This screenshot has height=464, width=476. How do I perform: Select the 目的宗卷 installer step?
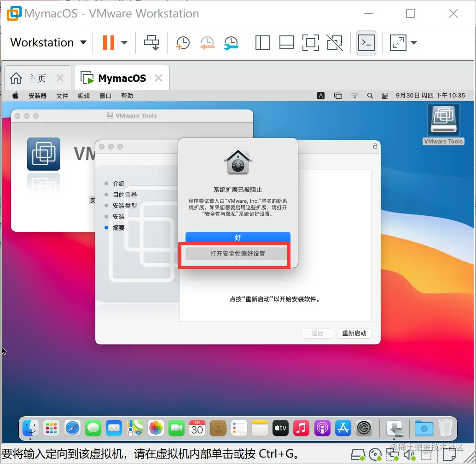coord(124,195)
